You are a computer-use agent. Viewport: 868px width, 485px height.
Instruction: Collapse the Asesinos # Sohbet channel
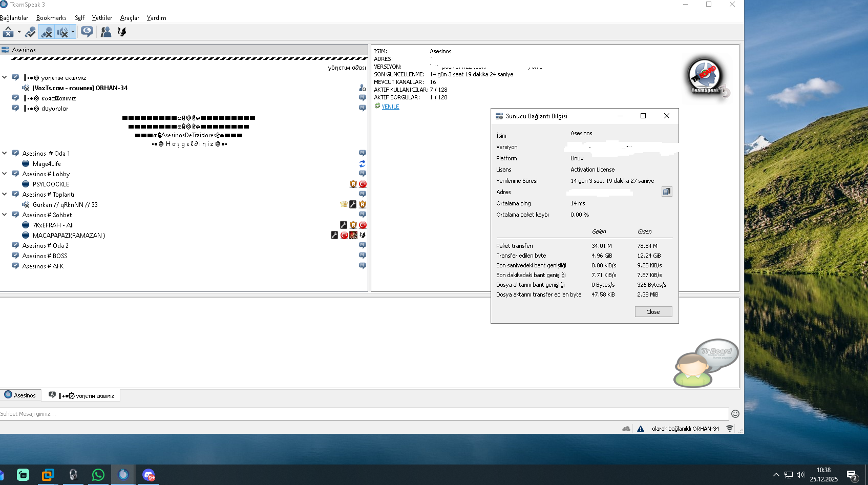coord(5,215)
